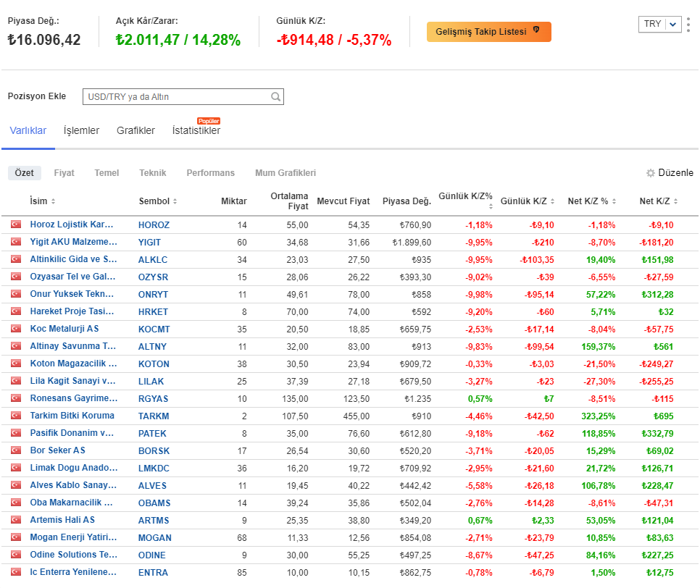The image size is (700, 588).
Task: Open the İstatistikler tab
Action: (196, 131)
